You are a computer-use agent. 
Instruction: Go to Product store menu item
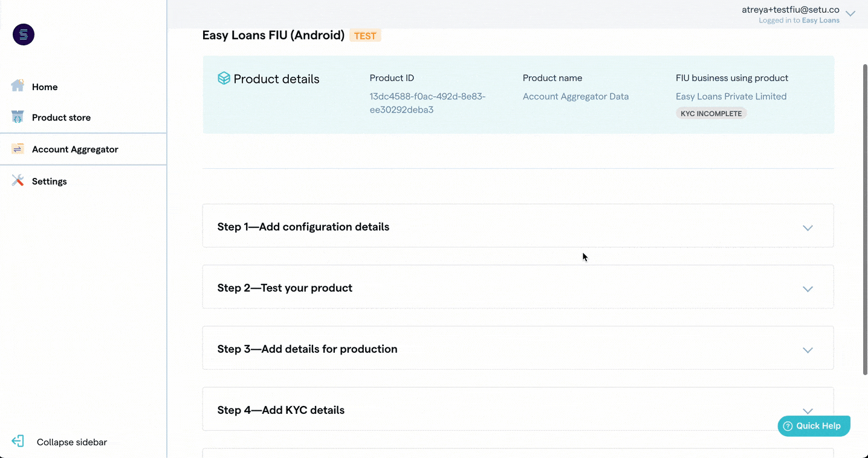pyautogui.click(x=61, y=117)
